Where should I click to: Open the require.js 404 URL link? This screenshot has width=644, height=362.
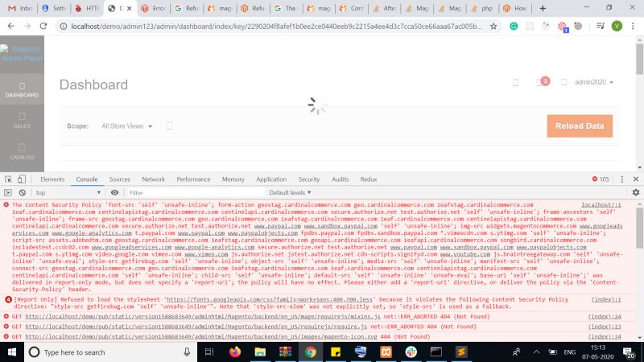pyautogui.click(x=196, y=327)
